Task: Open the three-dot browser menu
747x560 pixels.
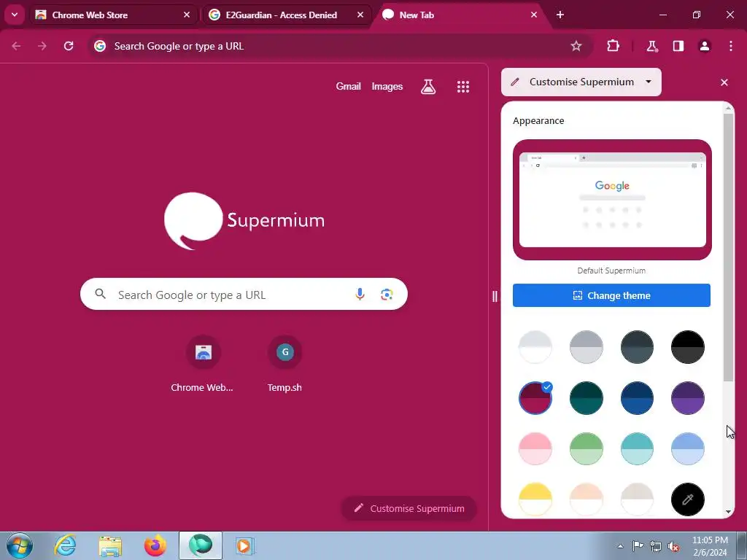Action: tap(731, 46)
